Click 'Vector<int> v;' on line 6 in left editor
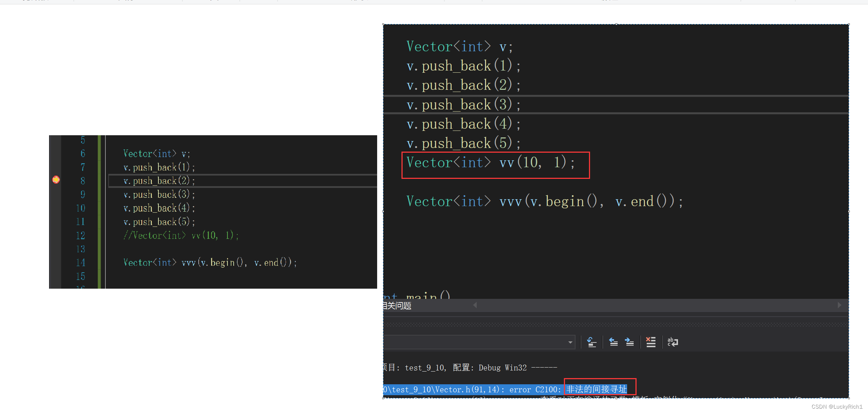Viewport: 868px width, 413px height. tap(157, 154)
